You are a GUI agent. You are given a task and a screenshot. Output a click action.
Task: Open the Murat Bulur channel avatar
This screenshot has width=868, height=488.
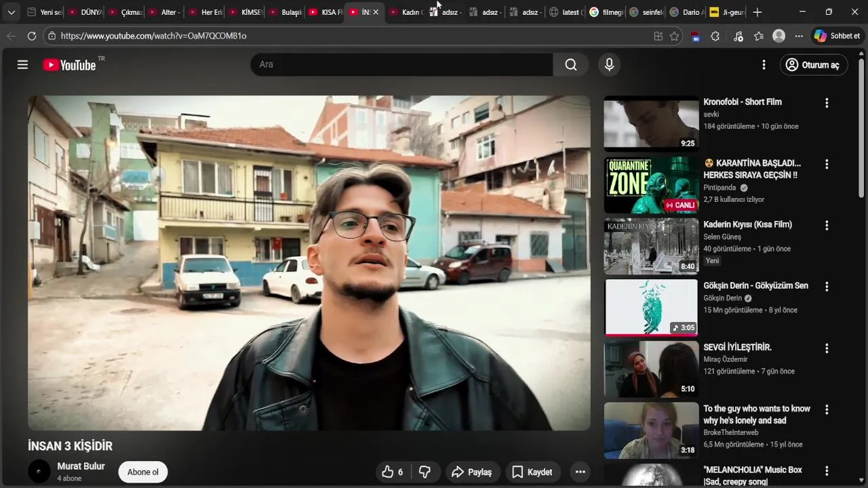tap(39, 472)
